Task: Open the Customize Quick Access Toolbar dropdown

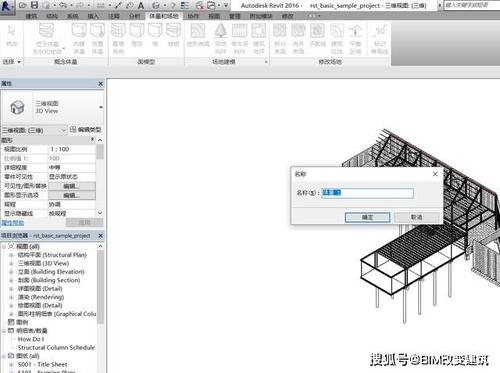Action: click(226, 5)
